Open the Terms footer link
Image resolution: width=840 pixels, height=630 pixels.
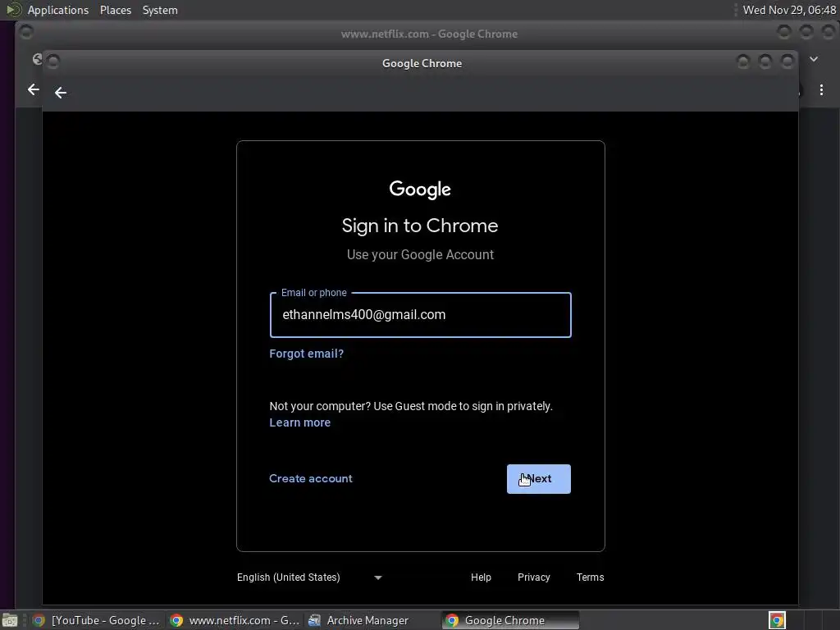pyautogui.click(x=590, y=577)
